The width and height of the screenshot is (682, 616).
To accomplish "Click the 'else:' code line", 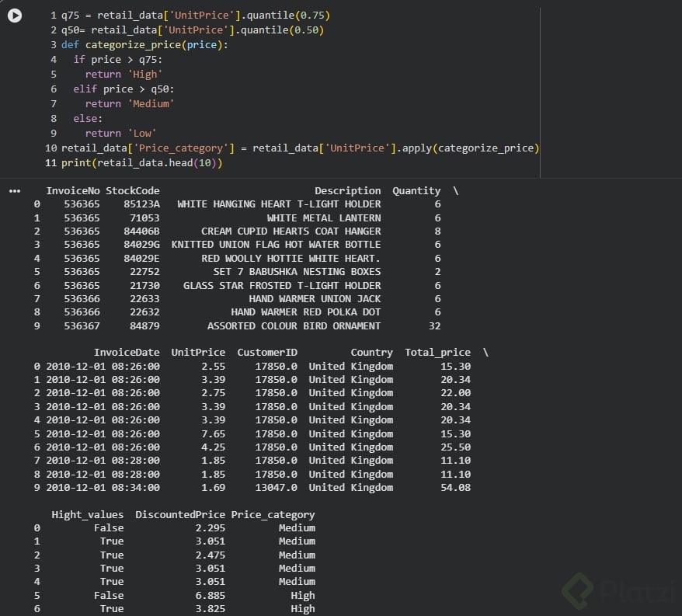I will (88, 119).
